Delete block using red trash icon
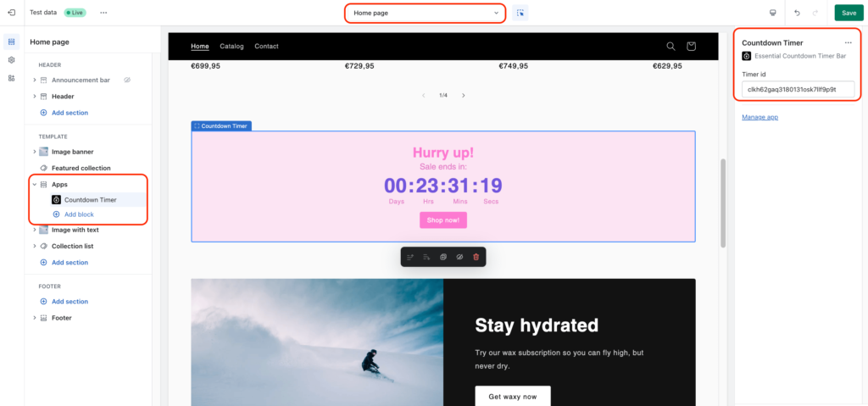Screen dimensions: 868x406 (476, 257)
